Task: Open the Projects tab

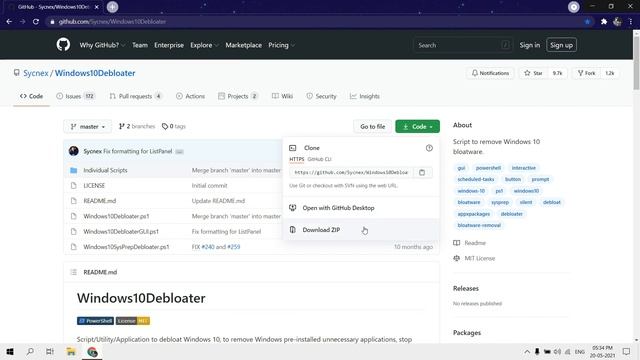Action: [238, 96]
